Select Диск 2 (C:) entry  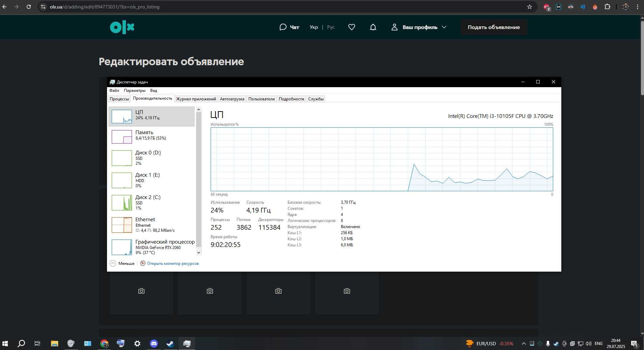(x=152, y=202)
